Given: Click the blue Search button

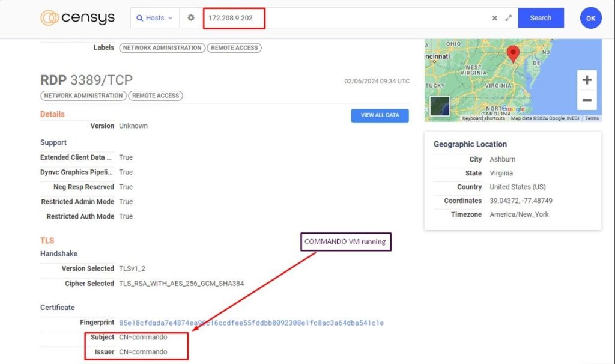Looking at the screenshot, I should point(541,18).
